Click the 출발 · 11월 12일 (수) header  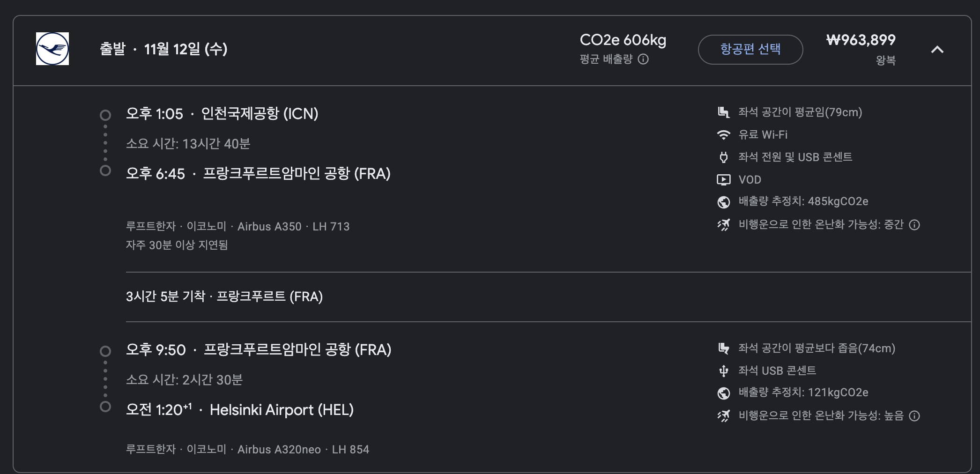pos(163,49)
